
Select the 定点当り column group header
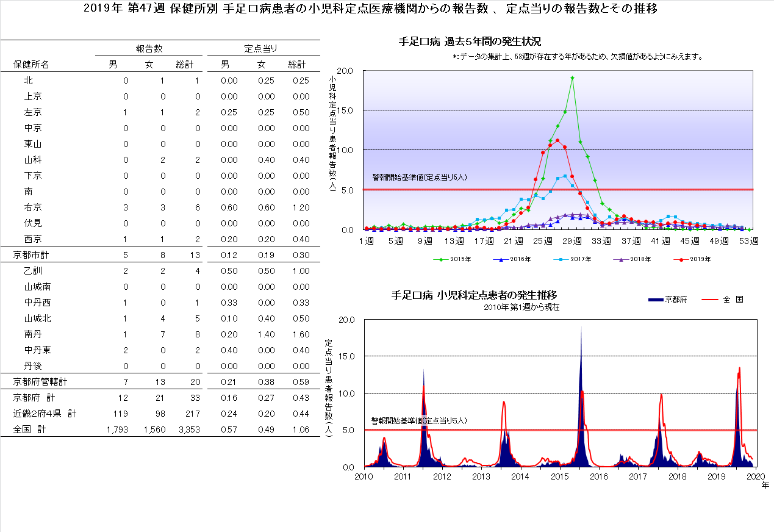tap(261, 48)
